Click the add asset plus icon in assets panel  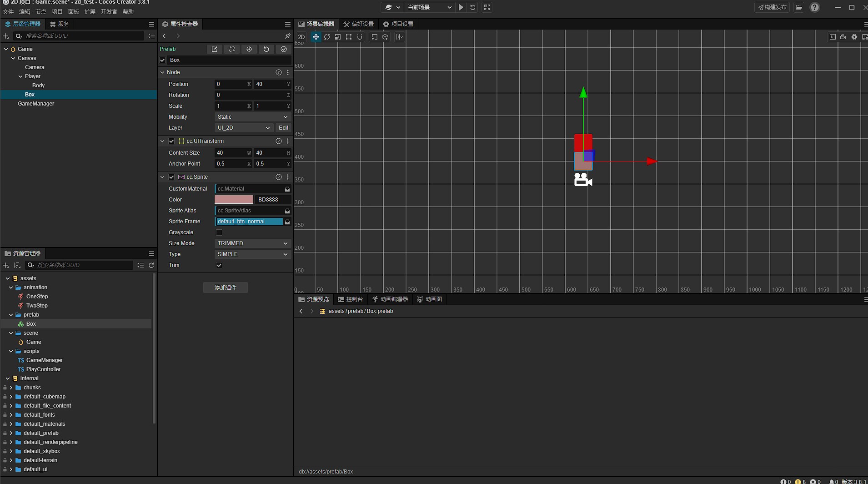6,265
